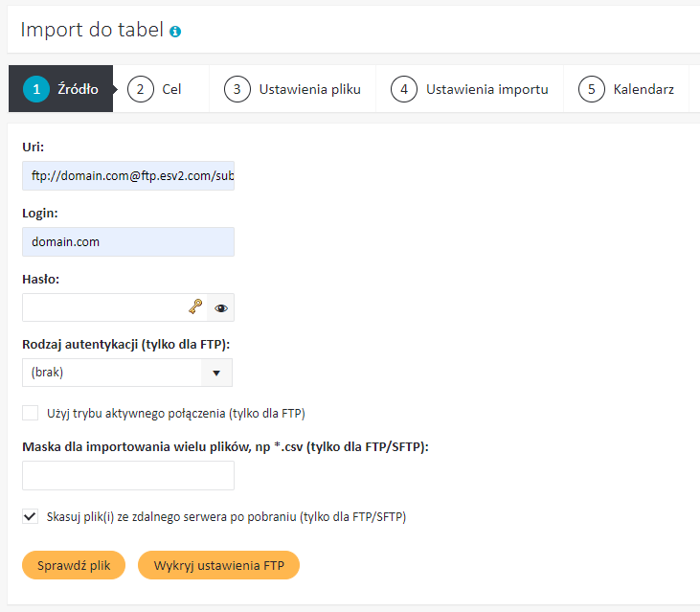700x612 pixels.
Task: Click Wykryj ustawienia FTP button
Action: coord(218,565)
